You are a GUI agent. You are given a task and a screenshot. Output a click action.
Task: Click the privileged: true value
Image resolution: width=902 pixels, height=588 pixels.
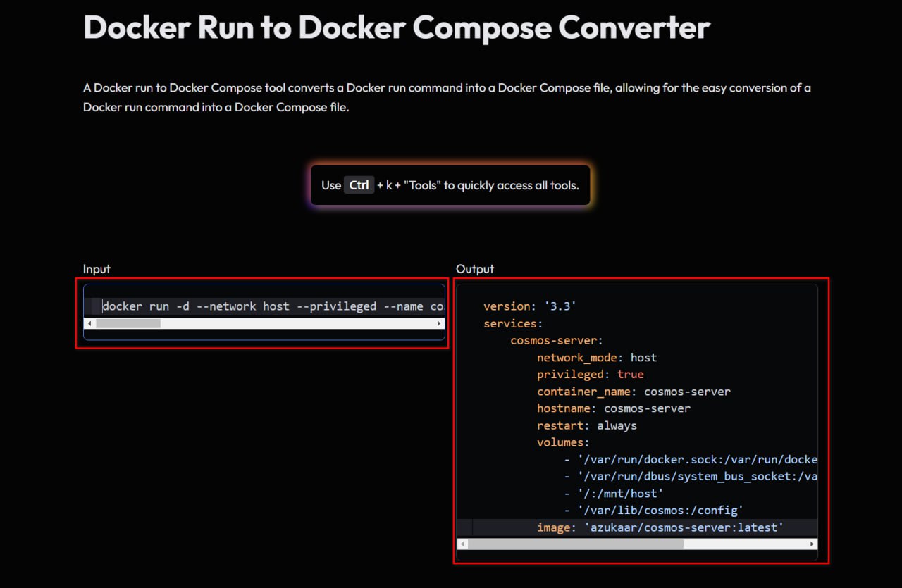coord(630,375)
